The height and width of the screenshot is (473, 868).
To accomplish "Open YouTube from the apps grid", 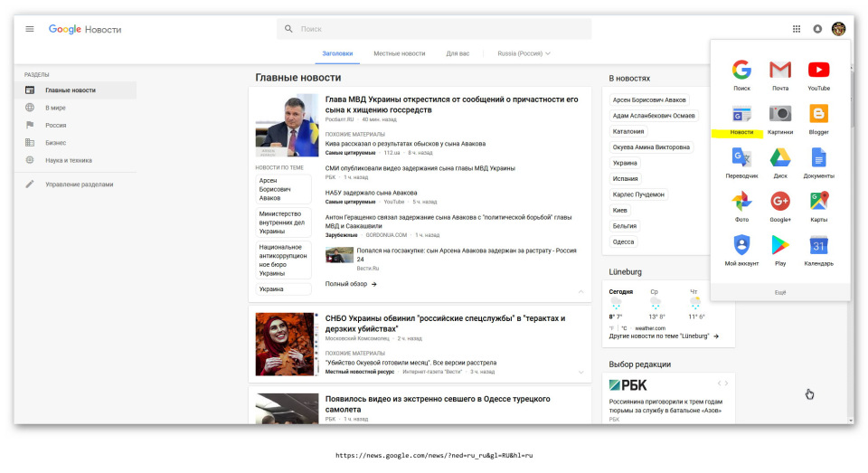I will tap(818, 71).
